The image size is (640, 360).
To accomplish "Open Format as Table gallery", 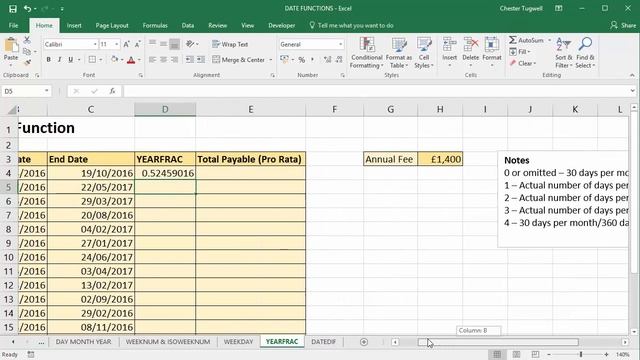I will 399,52.
